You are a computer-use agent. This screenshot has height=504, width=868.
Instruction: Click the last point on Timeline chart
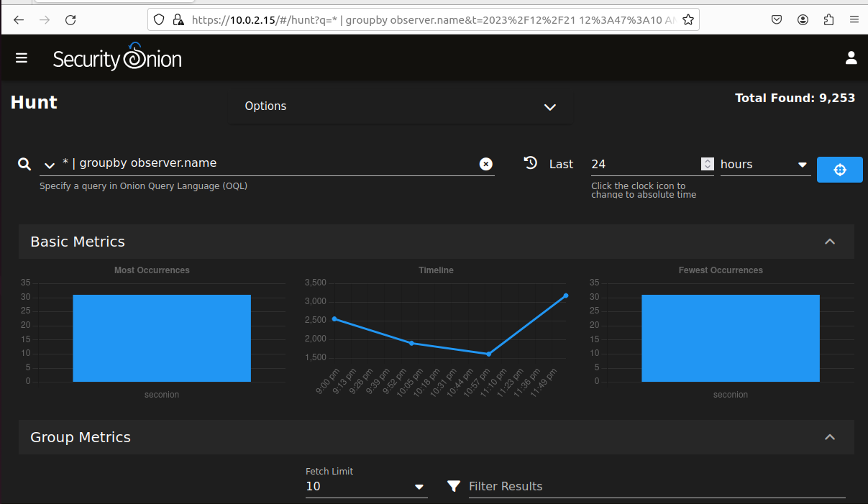point(566,295)
